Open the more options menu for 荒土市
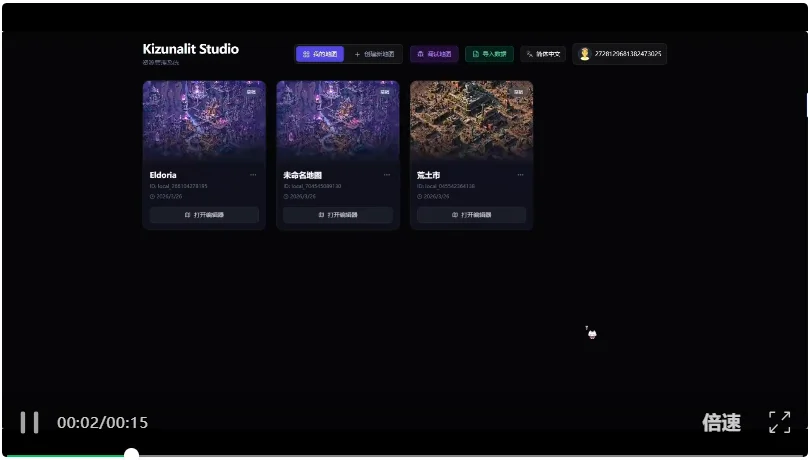 pos(520,175)
